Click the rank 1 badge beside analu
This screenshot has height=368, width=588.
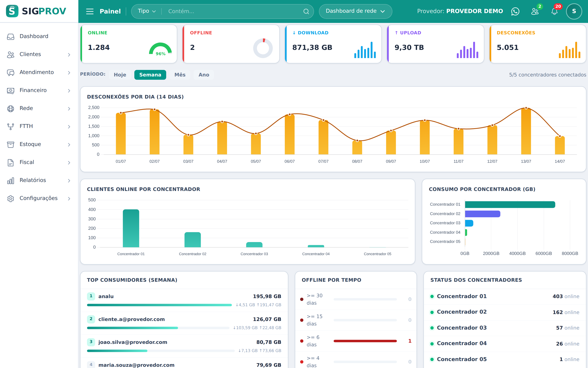pyautogui.click(x=91, y=296)
